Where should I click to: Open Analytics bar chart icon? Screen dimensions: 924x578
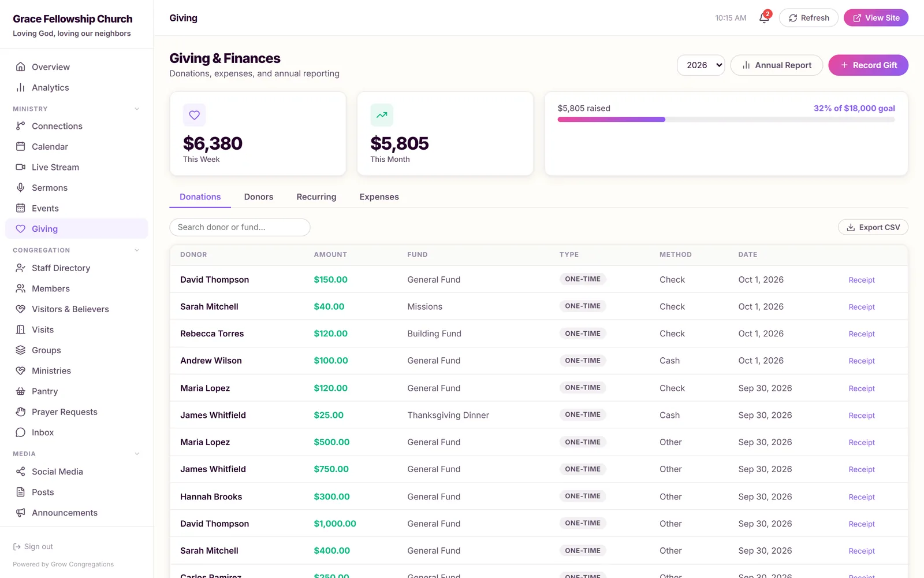coord(21,88)
